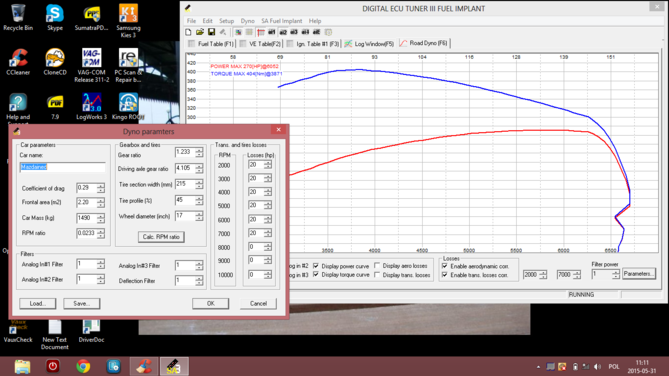
Task: Open DriverDoc desktop shortcut
Action: [x=91, y=331]
